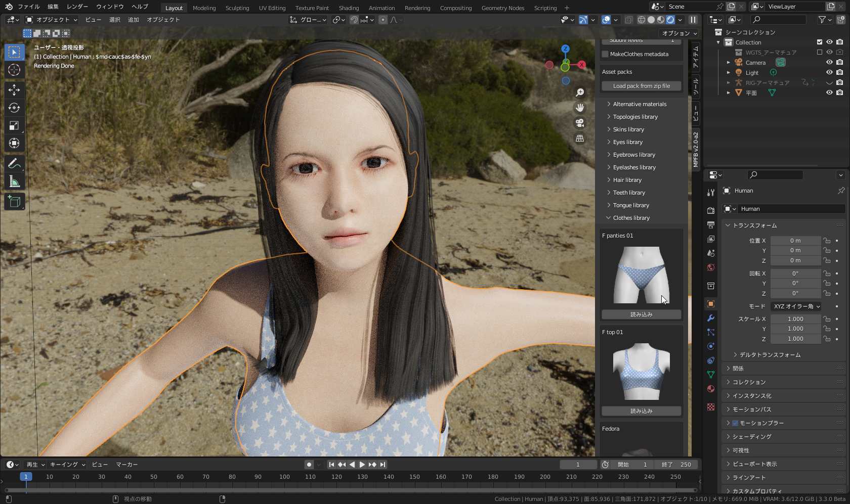Activate the Annotate tool
Screen dimensions: 850x504
14,163
